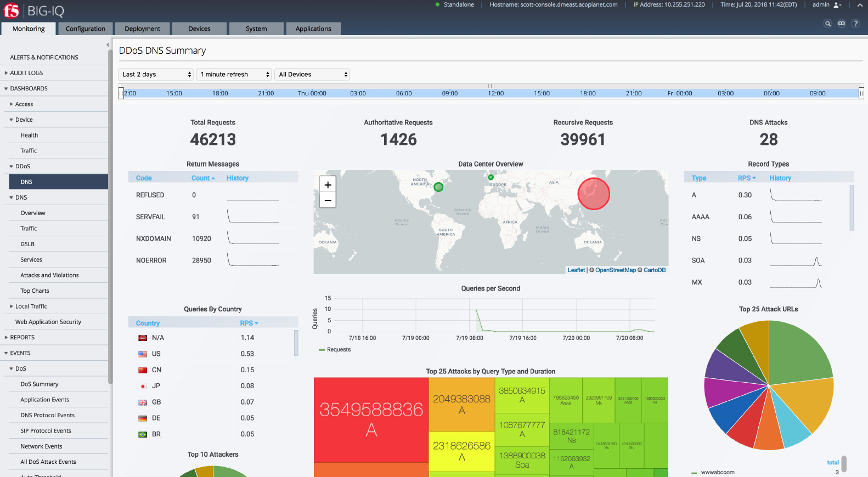
Task: Click the F5 logo icon
Action: tap(12, 10)
